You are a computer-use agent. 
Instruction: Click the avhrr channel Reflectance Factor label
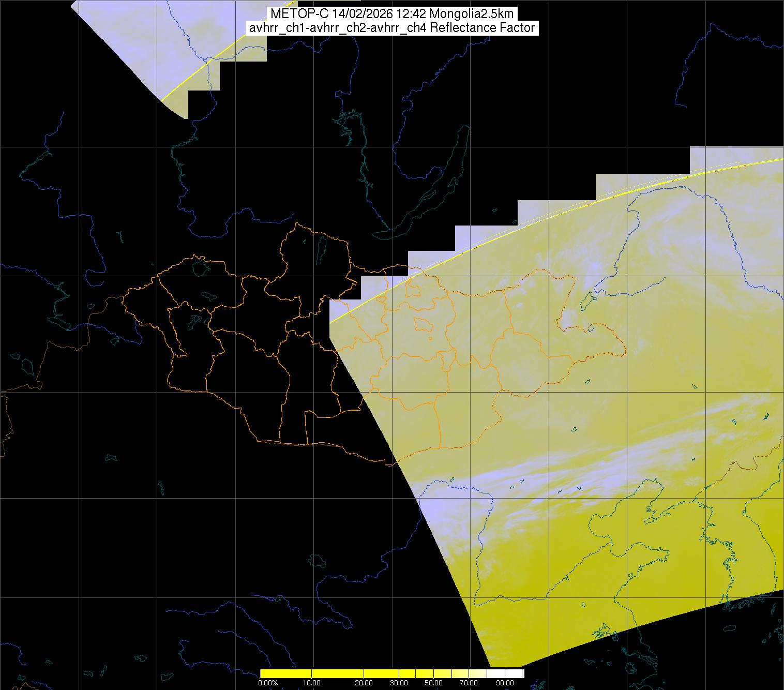(391, 28)
